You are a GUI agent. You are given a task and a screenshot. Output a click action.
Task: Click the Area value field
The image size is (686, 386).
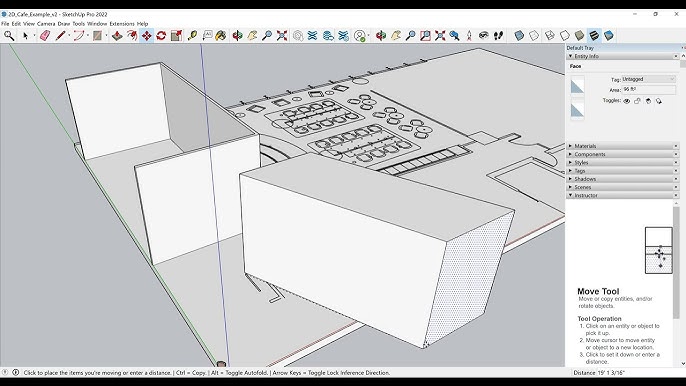pyautogui.click(x=649, y=89)
